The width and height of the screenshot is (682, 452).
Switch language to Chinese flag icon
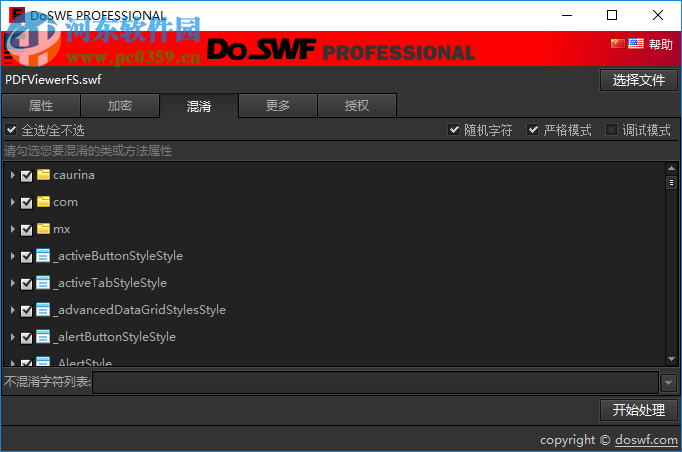(618, 44)
